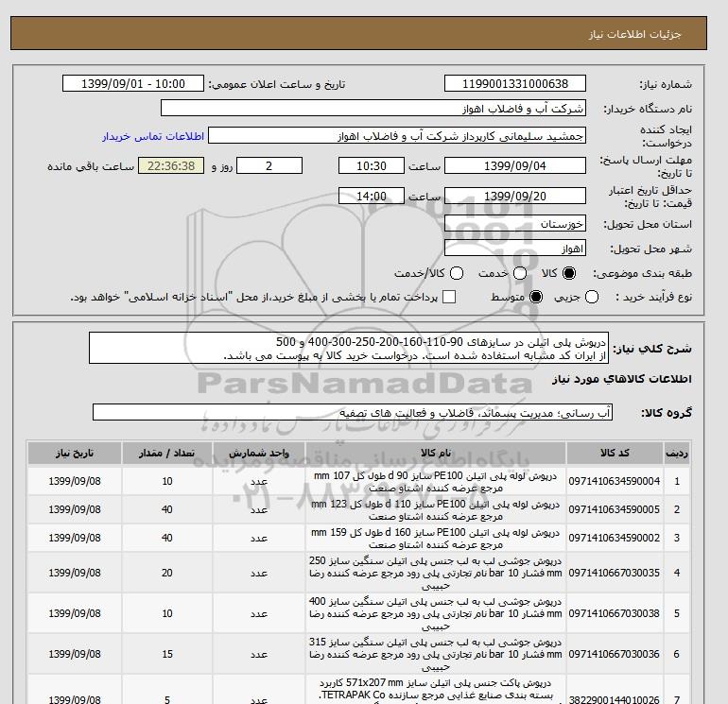
Task: Toggle the اسناد خزانه اسلامی payment checkbox
Action: [x=449, y=297]
